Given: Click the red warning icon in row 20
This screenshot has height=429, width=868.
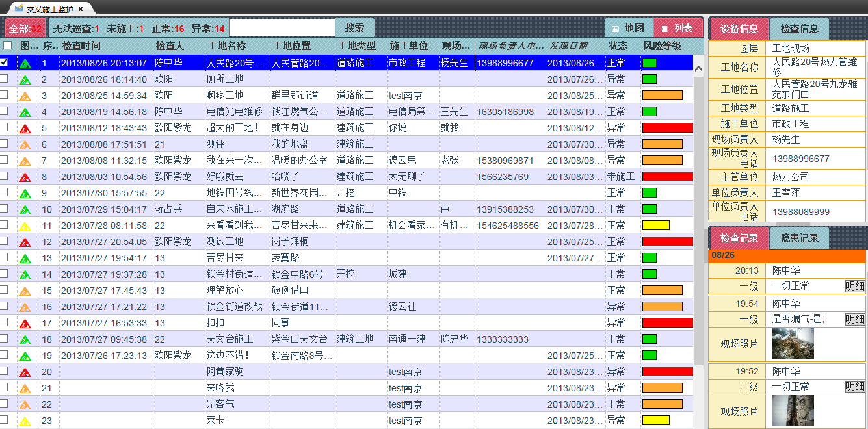Looking at the screenshot, I should 25,372.
